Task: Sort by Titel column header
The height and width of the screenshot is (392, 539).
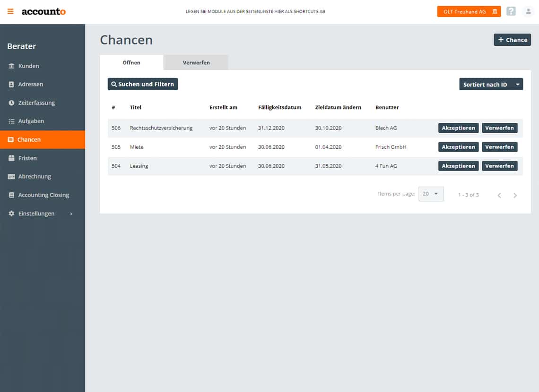Action: coord(135,107)
